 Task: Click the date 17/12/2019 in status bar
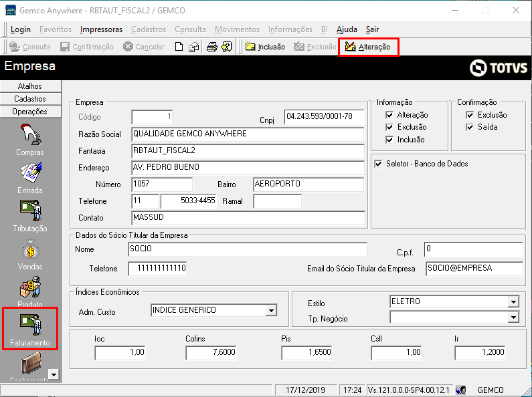tap(305, 390)
